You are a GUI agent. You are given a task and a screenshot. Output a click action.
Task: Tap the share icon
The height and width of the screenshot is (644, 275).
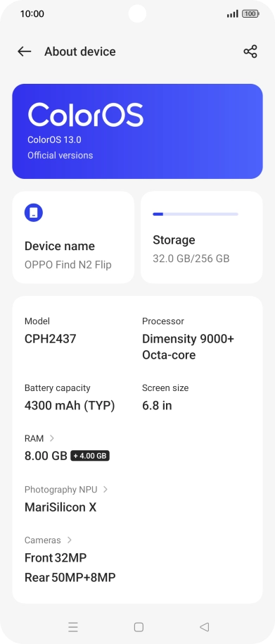250,51
